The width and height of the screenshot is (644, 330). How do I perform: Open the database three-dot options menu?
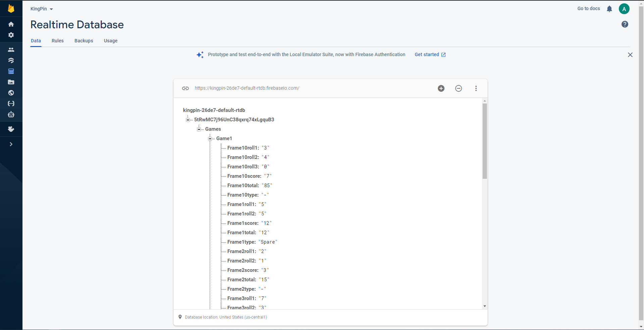click(476, 88)
